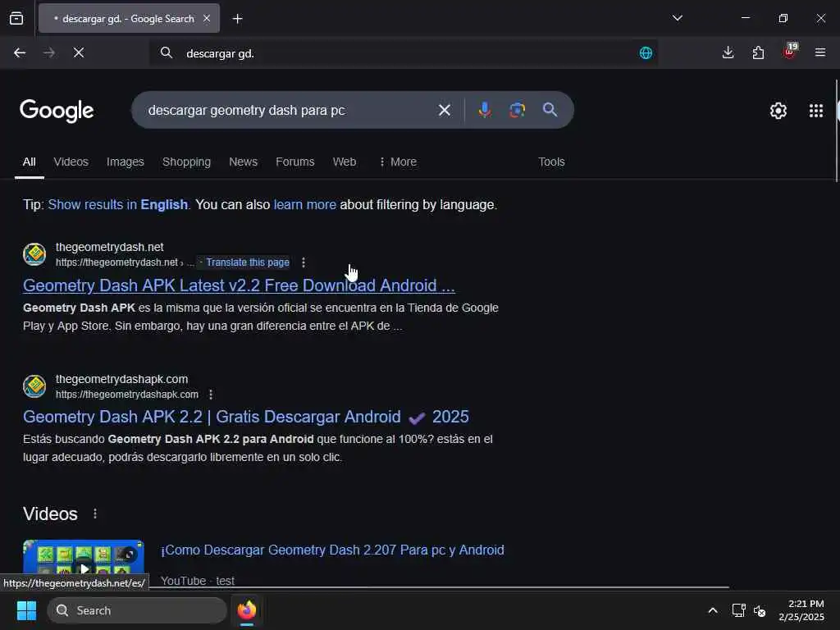Click the 'Translate this page' link
The image size is (840, 630).
248,262
